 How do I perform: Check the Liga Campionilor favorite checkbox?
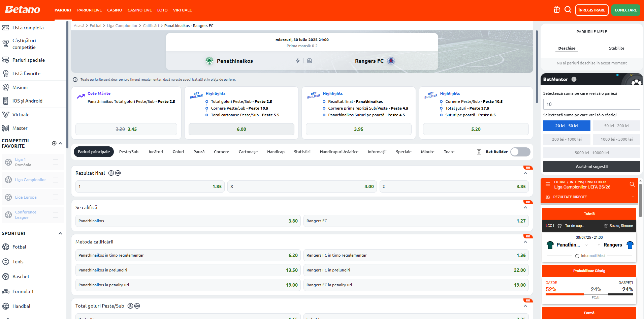[56, 180]
